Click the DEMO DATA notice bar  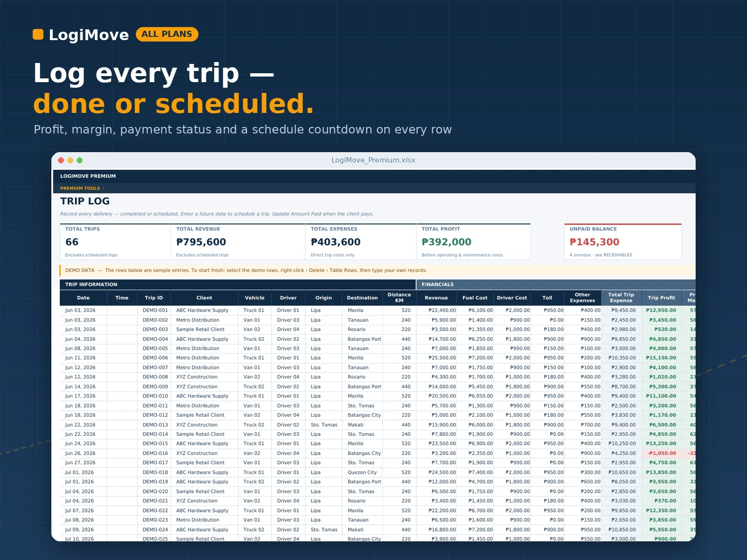377,270
